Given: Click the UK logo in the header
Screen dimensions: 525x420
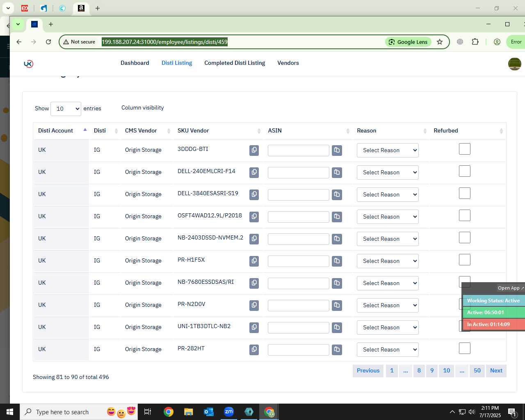Looking at the screenshot, I should [28, 64].
